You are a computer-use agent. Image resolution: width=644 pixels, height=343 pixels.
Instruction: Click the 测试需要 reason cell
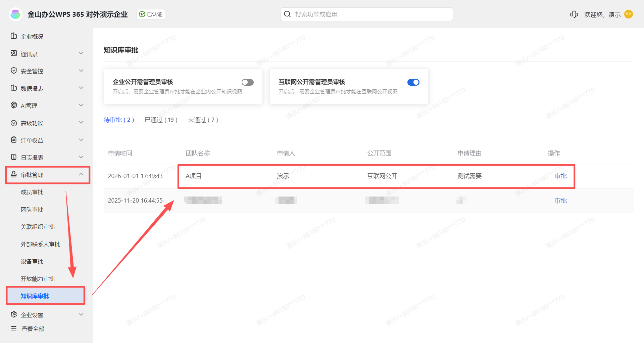point(469,176)
